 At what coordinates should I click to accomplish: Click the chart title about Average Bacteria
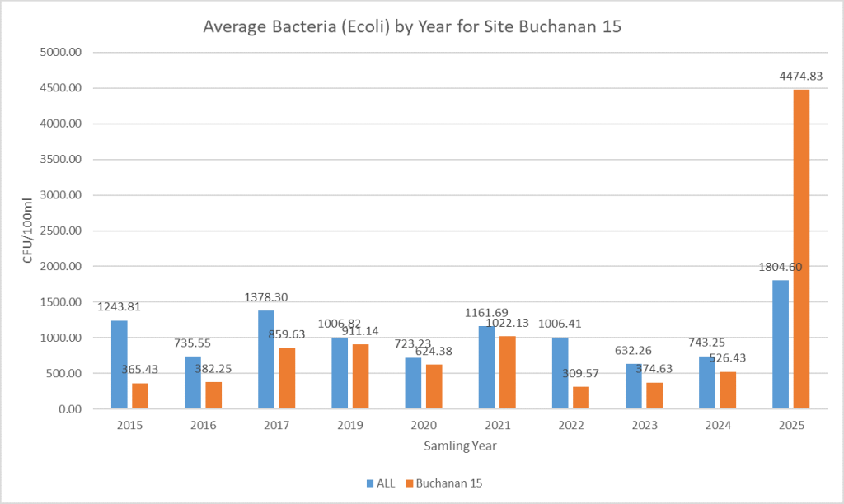click(x=412, y=26)
